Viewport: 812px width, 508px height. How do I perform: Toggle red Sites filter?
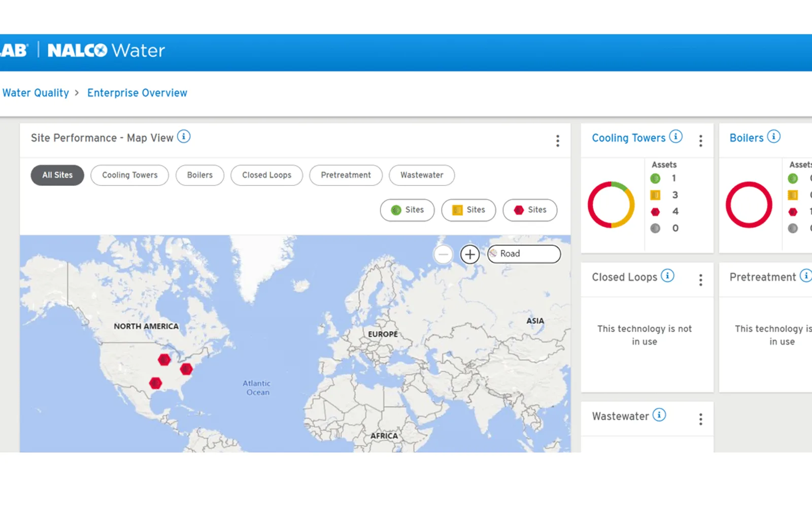pos(530,210)
